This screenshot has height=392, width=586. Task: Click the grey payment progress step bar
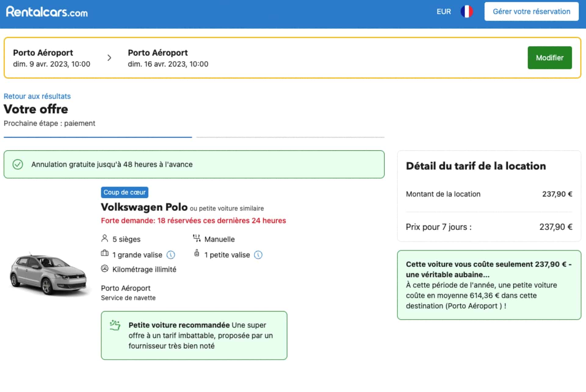(x=290, y=137)
